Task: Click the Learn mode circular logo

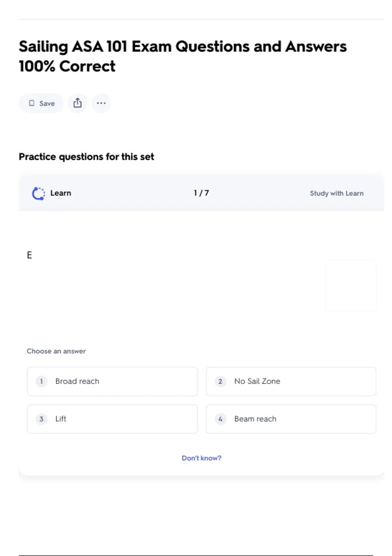Action: (x=39, y=193)
